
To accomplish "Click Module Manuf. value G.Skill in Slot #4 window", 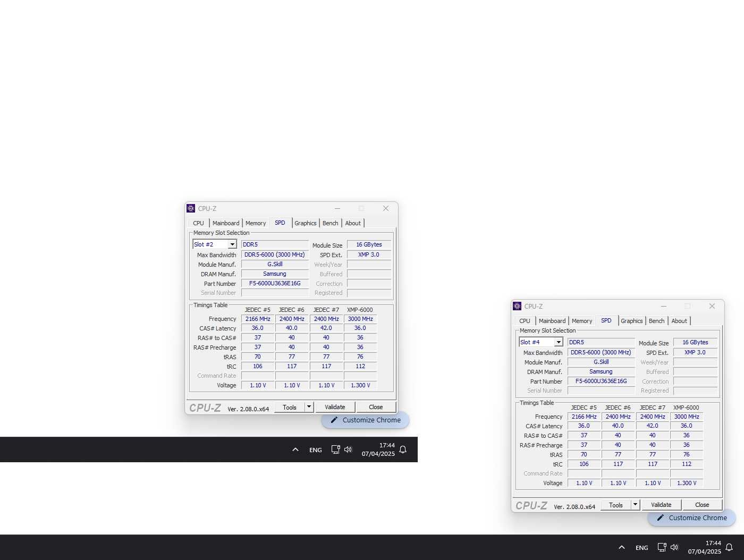I will pos(601,362).
